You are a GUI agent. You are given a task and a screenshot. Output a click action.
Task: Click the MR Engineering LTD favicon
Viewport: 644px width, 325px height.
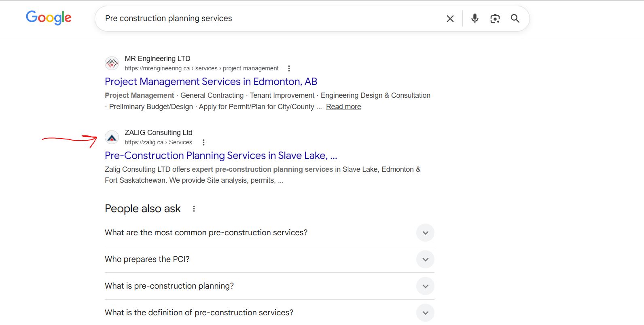(112, 63)
